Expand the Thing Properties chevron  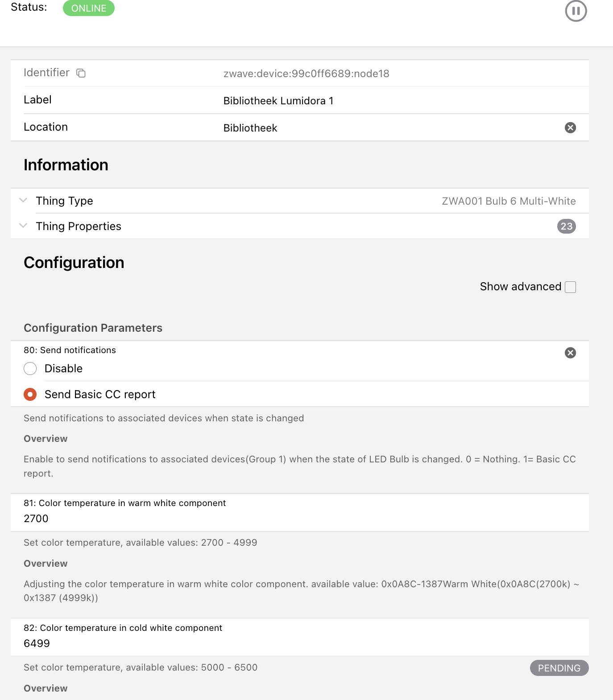pos(23,226)
